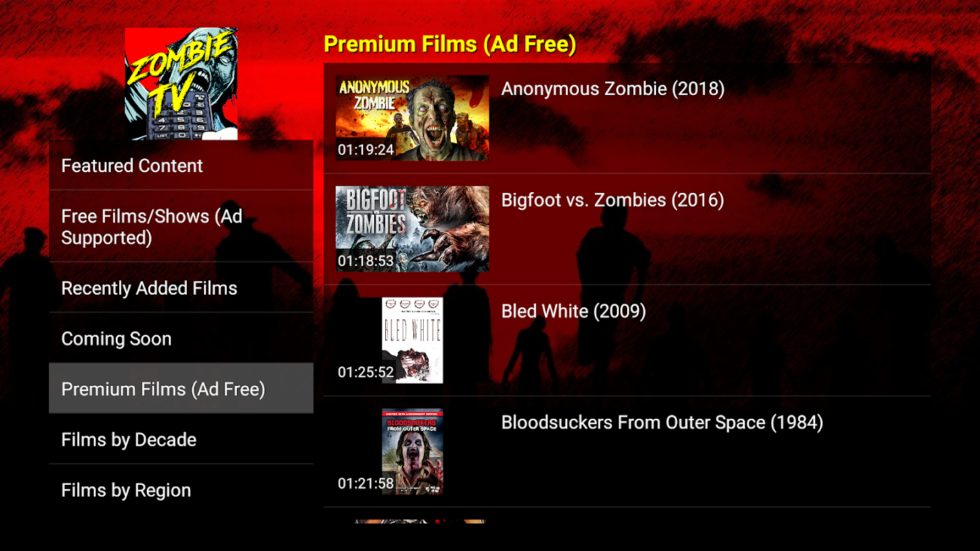Select the Bloodsuckers From Outer Space poster

(412, 451)
